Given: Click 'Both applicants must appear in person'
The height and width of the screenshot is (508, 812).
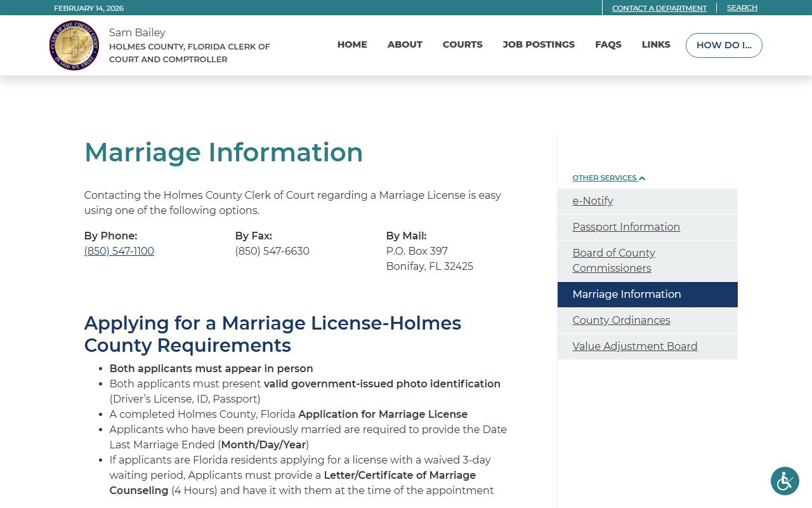Looking at the screenshot, I should pyautogui.click(x=211, y=368).
